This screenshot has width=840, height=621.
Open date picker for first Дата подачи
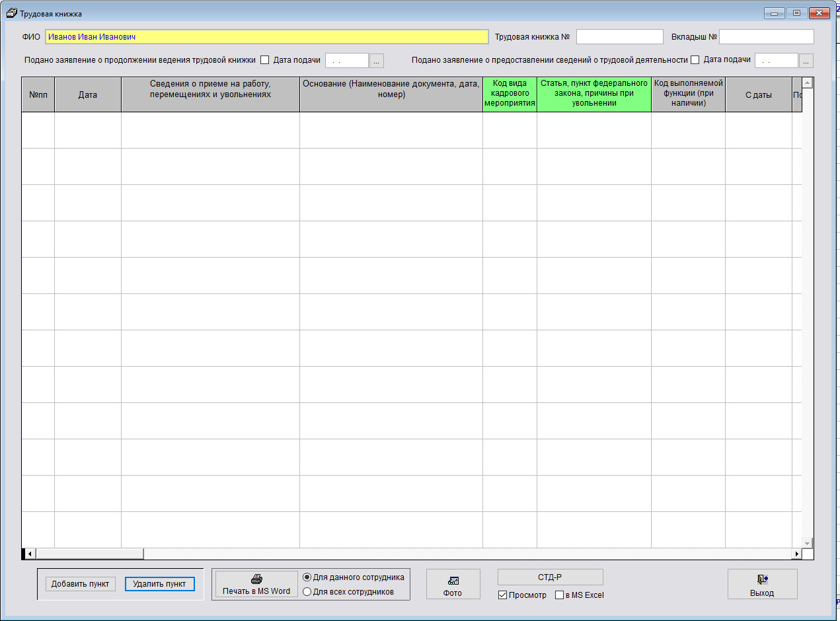(x=376, y=61)
